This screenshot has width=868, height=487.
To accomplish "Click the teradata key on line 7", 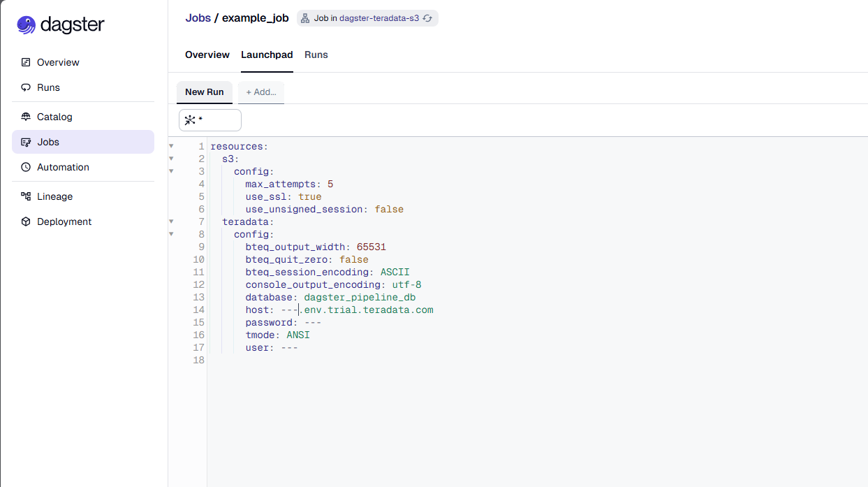I will [x=246, y=222].
